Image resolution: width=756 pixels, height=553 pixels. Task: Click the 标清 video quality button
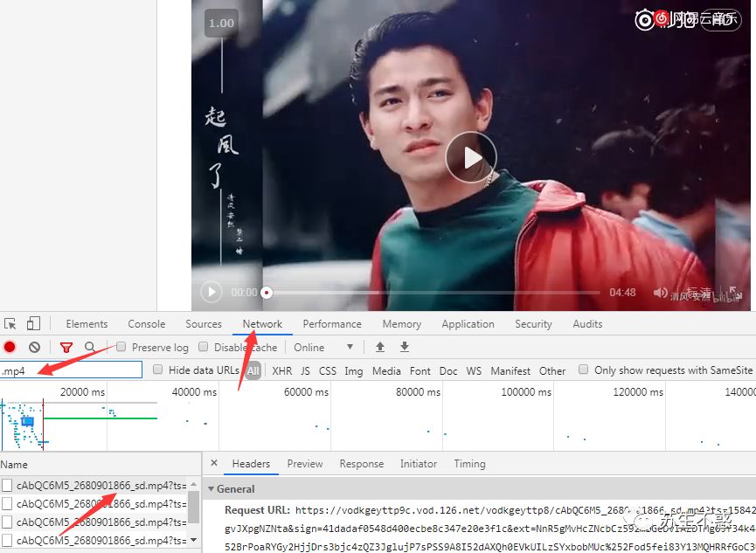click(x=698, y=292)
